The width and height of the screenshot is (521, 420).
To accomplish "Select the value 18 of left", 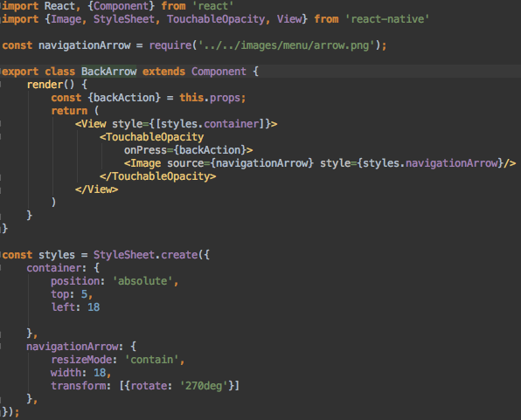I will [94, 307].
